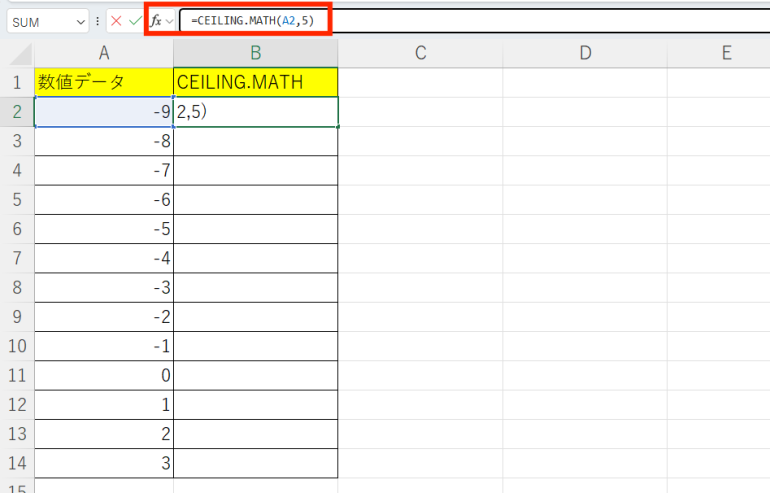Select column B header
The height and width of the screenshot is (493, 770).
click(256, 53)
